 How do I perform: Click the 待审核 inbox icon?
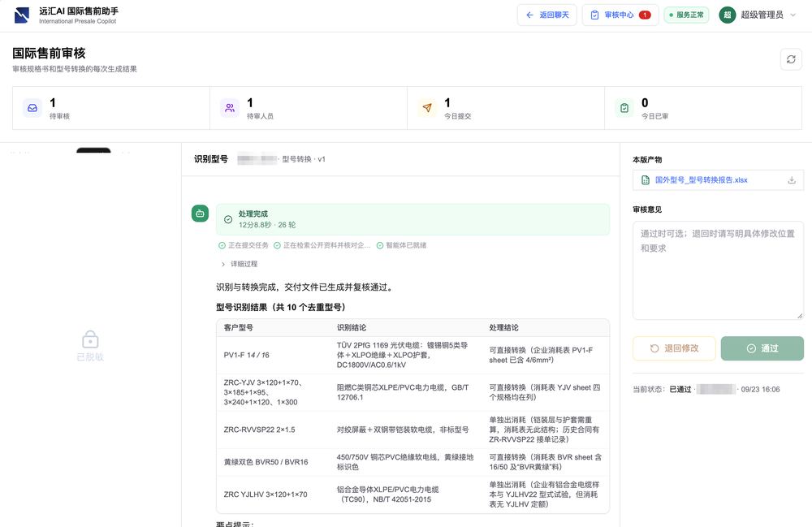[32, 108]
